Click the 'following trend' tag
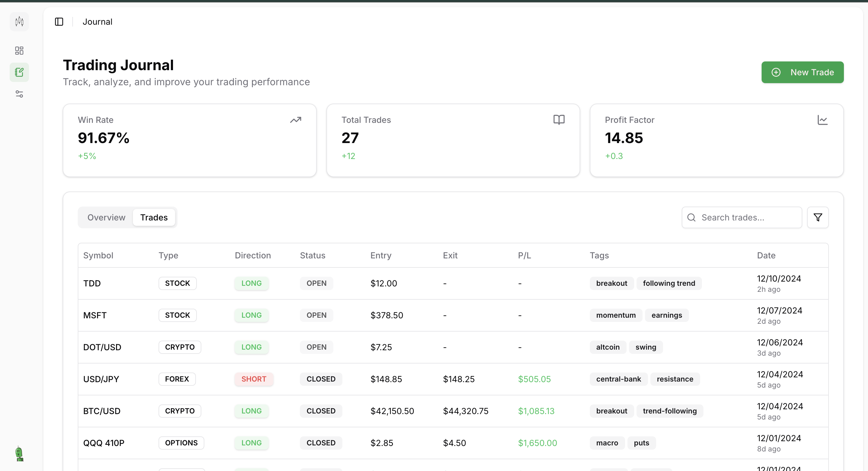Image resolution: width=868 pixels, height=471 pixels. click(669, 283)
